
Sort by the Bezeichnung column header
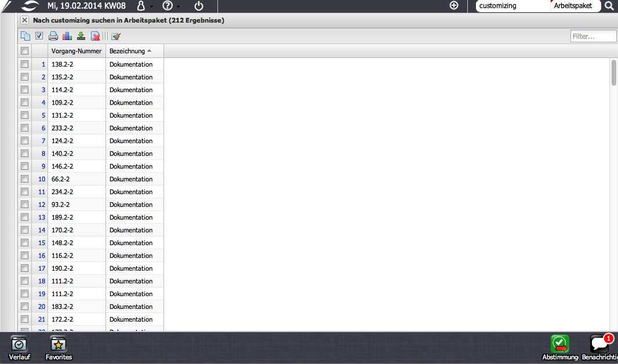(128, 51)
